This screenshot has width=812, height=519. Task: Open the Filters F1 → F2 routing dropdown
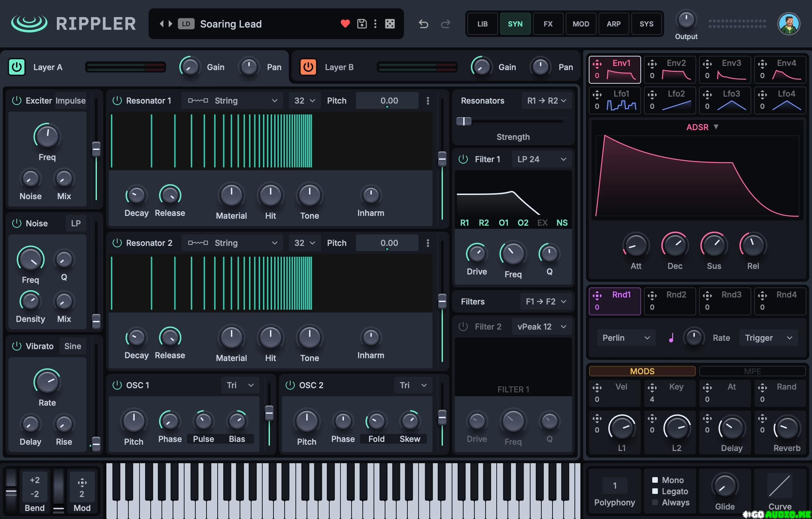[546, 302]
